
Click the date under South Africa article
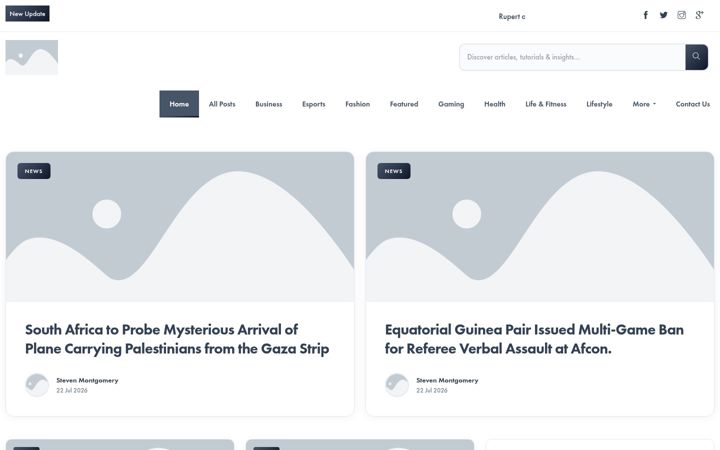[x=72, y=390]
